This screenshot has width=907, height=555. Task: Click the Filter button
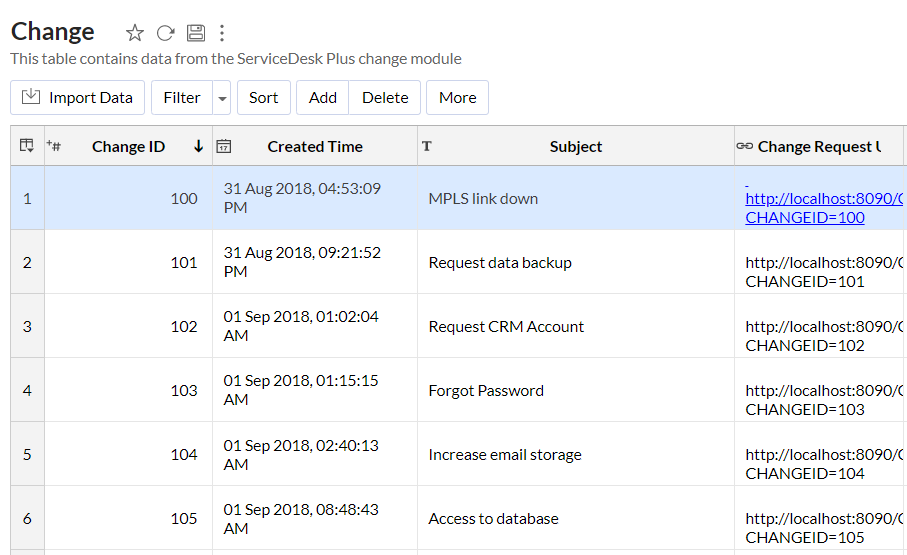181,98
